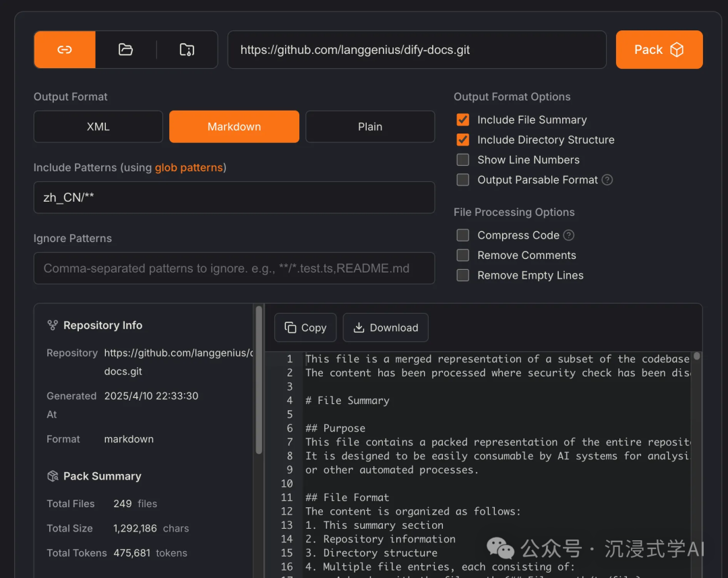Viewport: 728px width, 578px height.
Task: Uncheck Include Directory Structure
Action: point(462,140)
